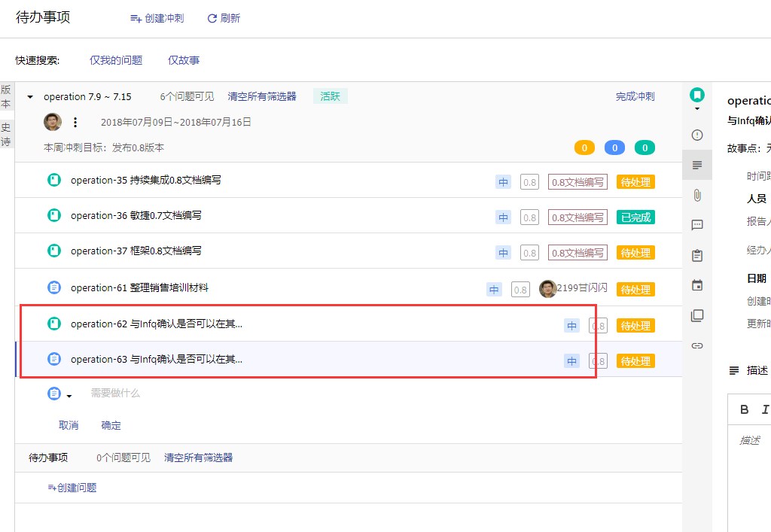771x532 pixels.
Task: Open issue operation-35 持续集成0.8文档编写
Action: click(145, 180)
